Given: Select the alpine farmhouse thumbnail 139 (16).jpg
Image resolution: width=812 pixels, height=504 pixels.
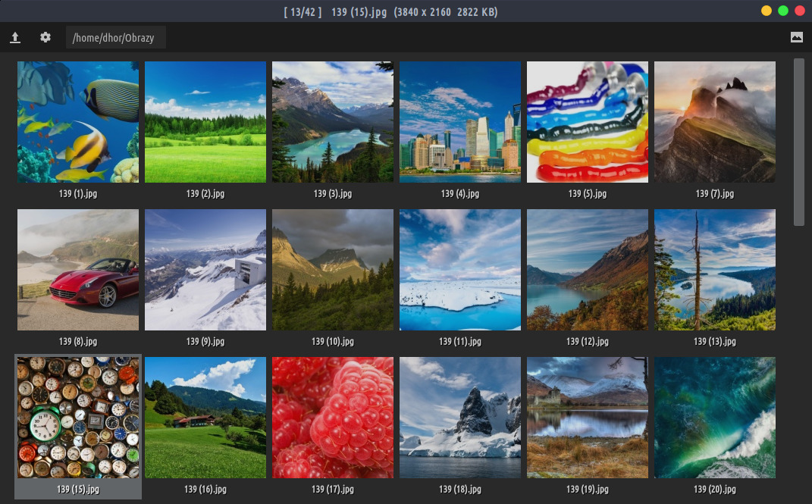Looking at the screenshot, I should [205, 418].
